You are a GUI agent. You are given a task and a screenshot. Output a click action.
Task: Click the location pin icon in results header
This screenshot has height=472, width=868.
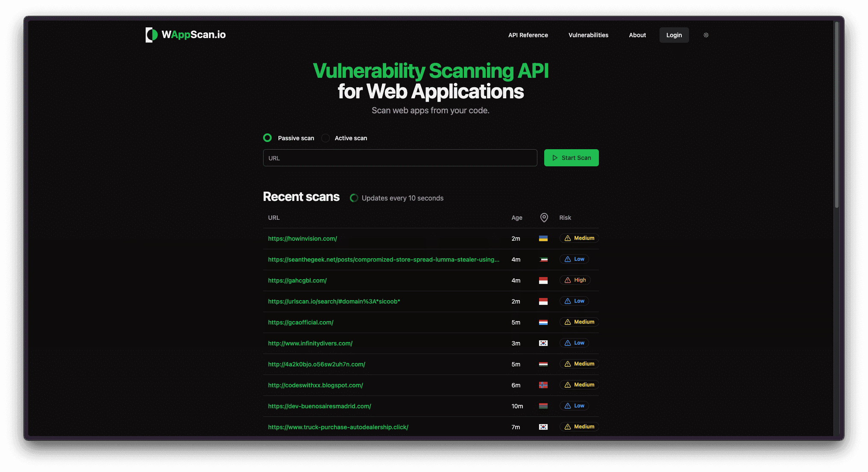pos(543,217)
